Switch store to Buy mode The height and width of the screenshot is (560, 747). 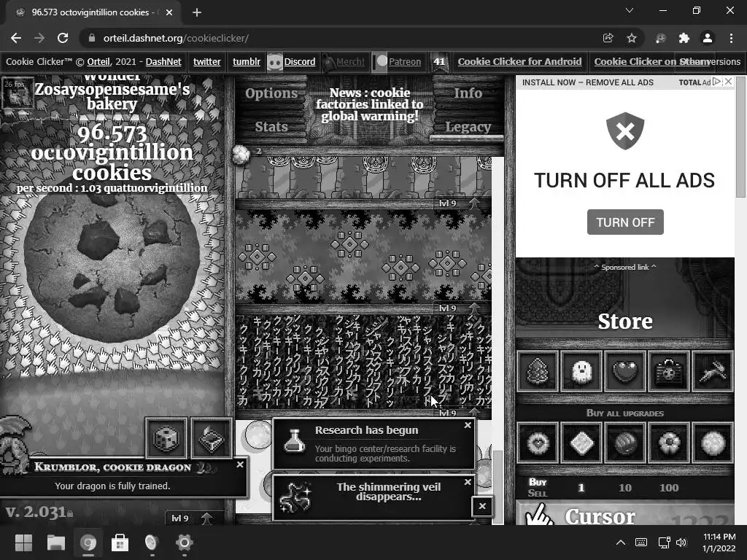tap(538, 482)
